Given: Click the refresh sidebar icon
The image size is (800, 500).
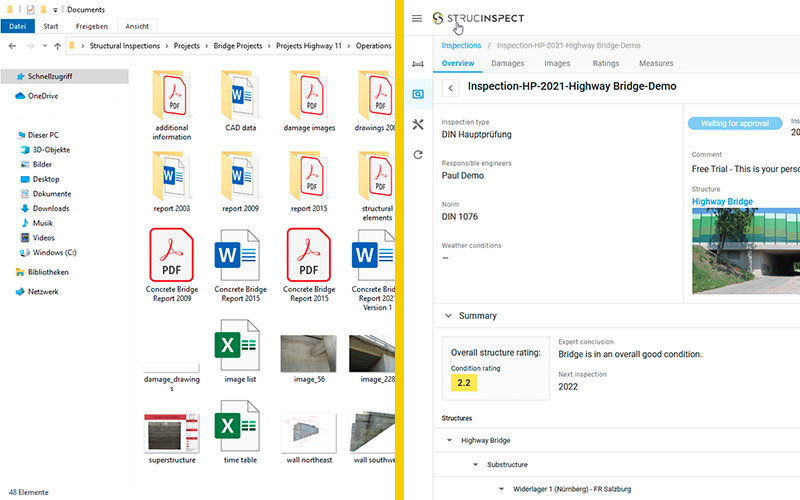Looking at the screenshot, I should point(418,155).
